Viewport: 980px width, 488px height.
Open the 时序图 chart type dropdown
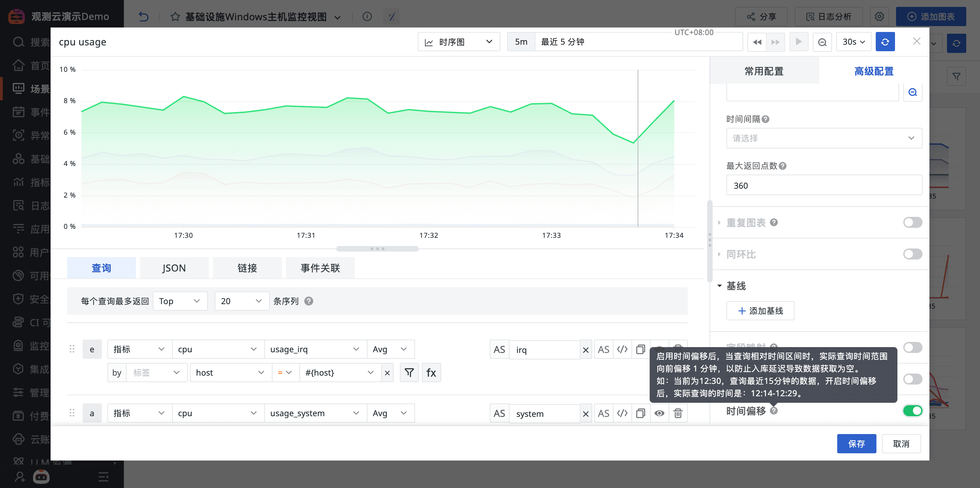[458, 42]
